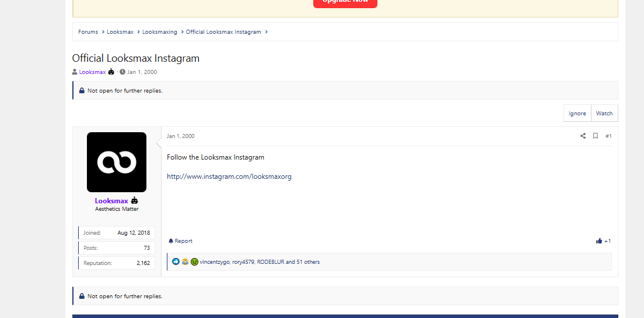Show the 51 others who reacted
644x318 pixels.
(x=307, y=262)
